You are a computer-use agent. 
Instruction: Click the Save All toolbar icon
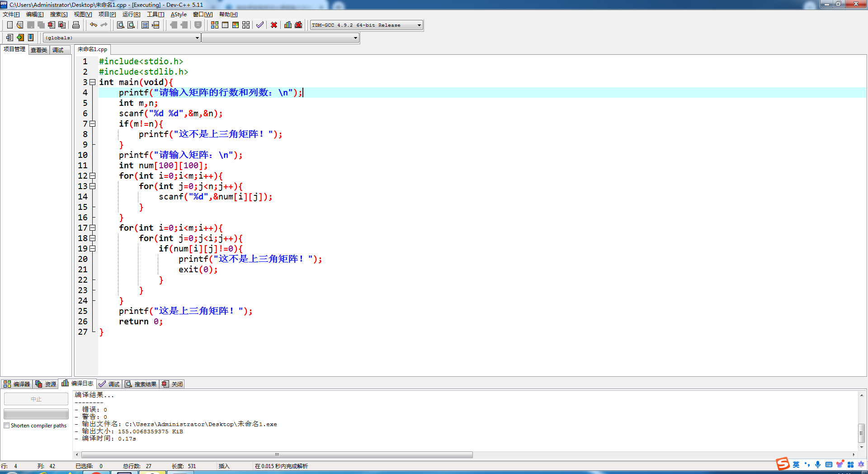coord(41,25)
